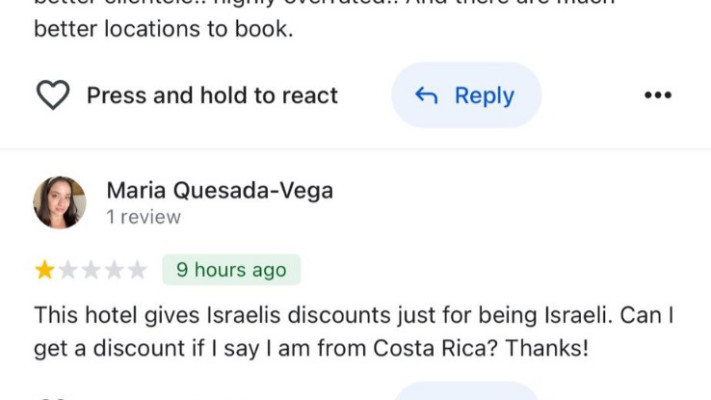
Task: Click the second gray rating star
Action: point(68,270)
